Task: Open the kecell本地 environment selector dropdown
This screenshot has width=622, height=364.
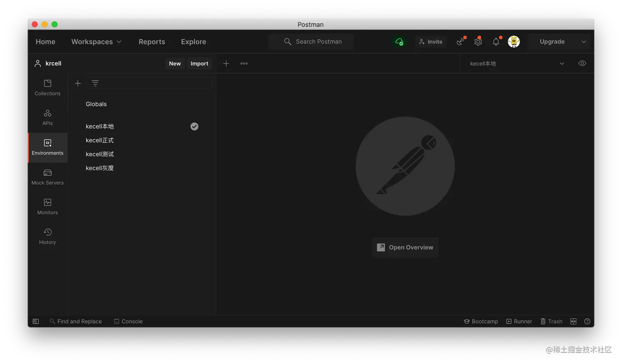Action: (x=517, y=63)
